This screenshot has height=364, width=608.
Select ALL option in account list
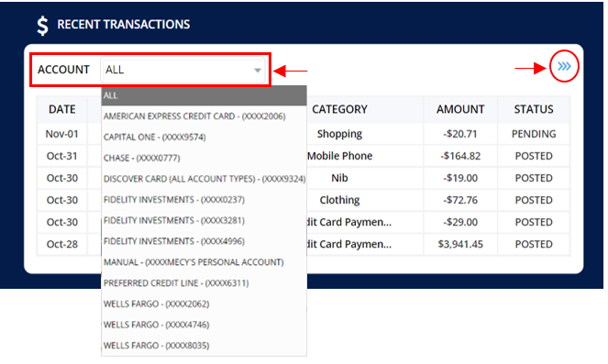tap(204, 95)
